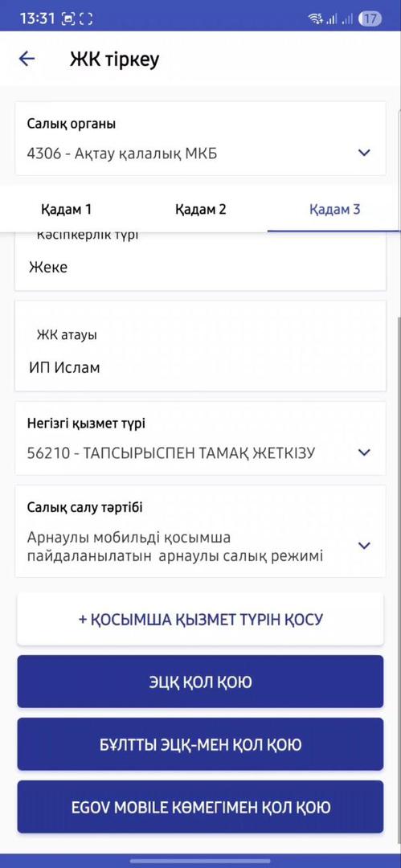
Task: Select the Қадам 3 tab
Action: tap(334, 209)
